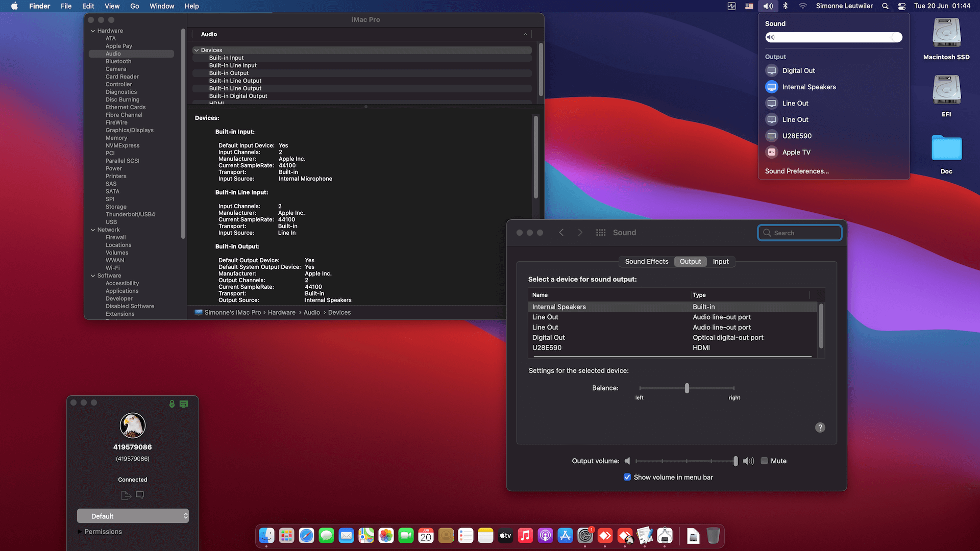The image size is (980, 551).
Task: Open the Wi-Fi menu bar icon
Action: (803, 6)
